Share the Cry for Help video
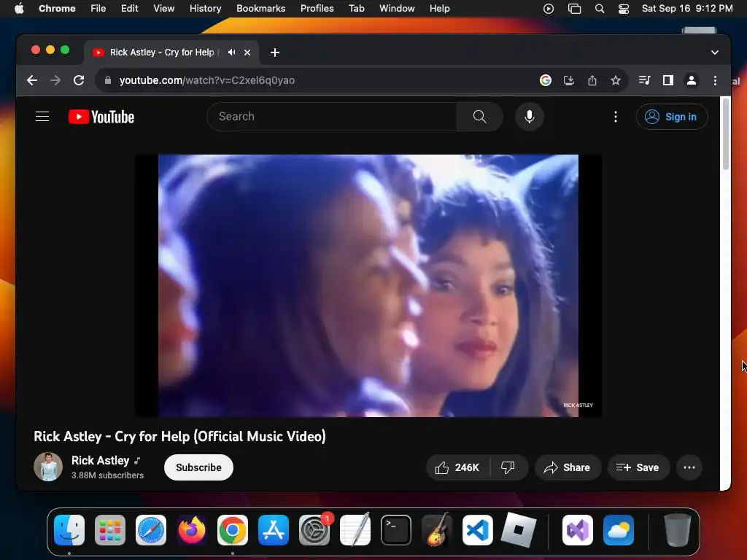 (568, 467)
